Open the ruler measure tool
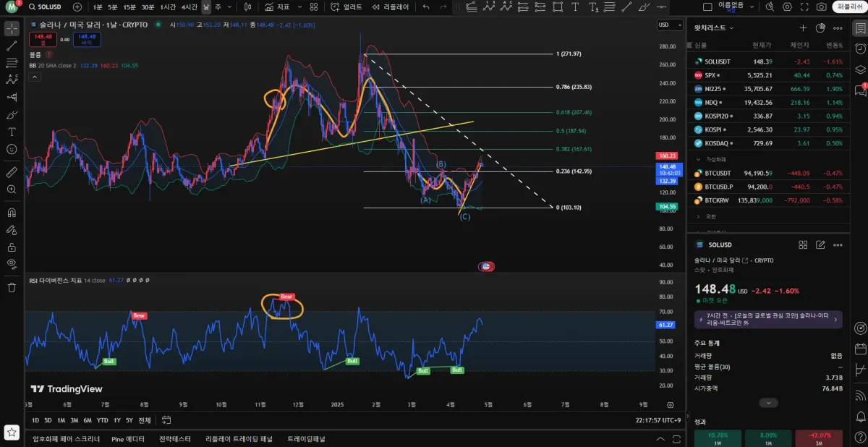Viewport: 868px width, 447px height. (12, 172)
